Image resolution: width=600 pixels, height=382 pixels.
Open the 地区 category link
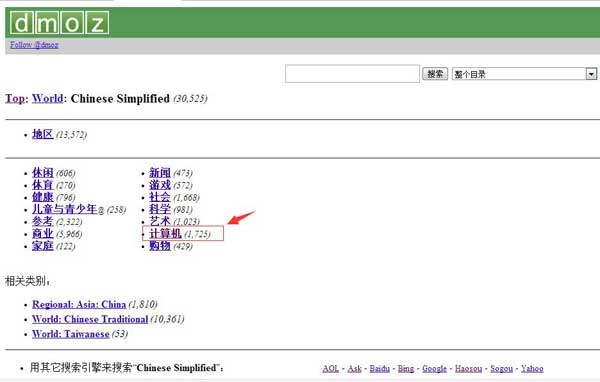click(42, 134)
